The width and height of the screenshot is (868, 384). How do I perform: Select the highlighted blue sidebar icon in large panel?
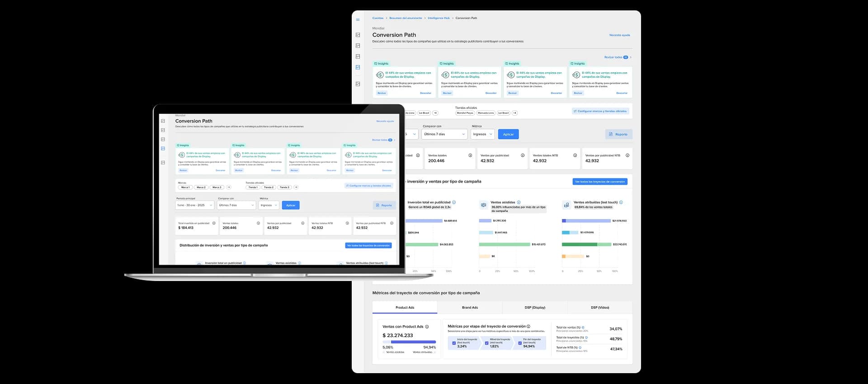pyautogui.click(x=358, y=67)
